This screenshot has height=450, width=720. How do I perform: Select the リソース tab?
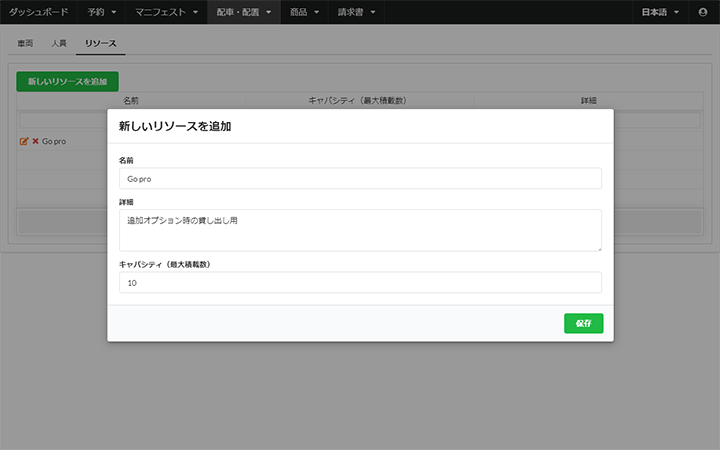(x=101, y=43)
